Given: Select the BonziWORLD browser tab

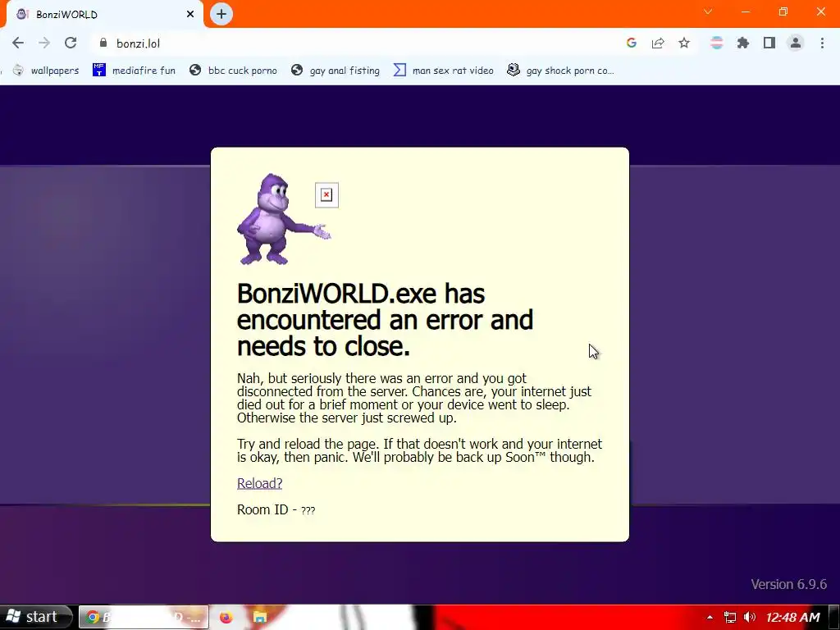Looking at the screenshot, I should pyautogui.click(x=104, y=14).
